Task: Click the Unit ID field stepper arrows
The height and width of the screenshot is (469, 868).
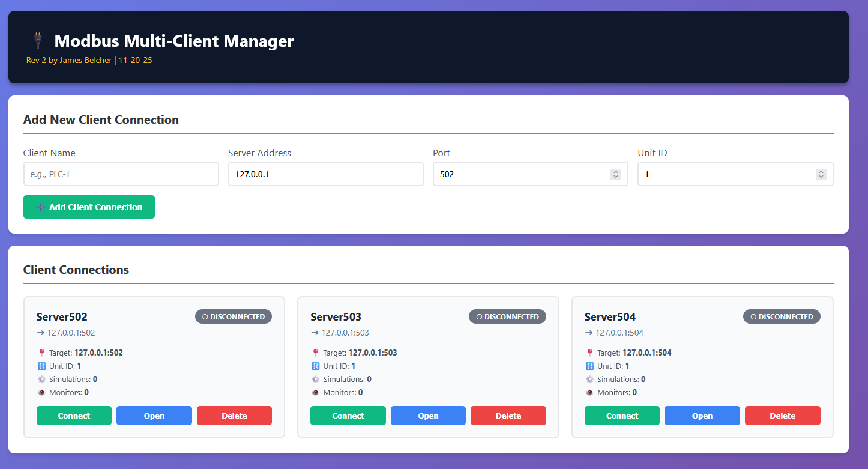Action: coord(821,174)
